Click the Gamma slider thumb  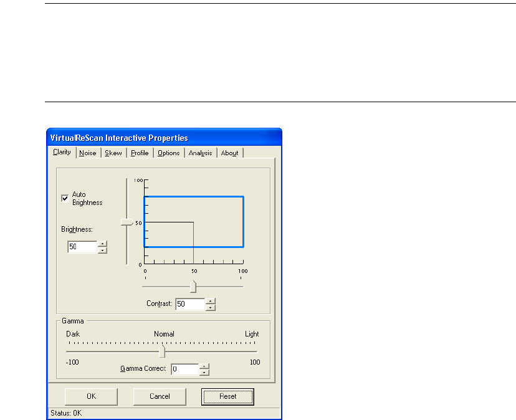[162, 352]
